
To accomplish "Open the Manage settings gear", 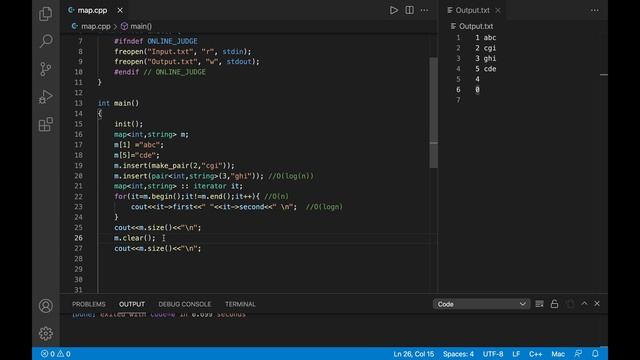I will pos(46,333).
